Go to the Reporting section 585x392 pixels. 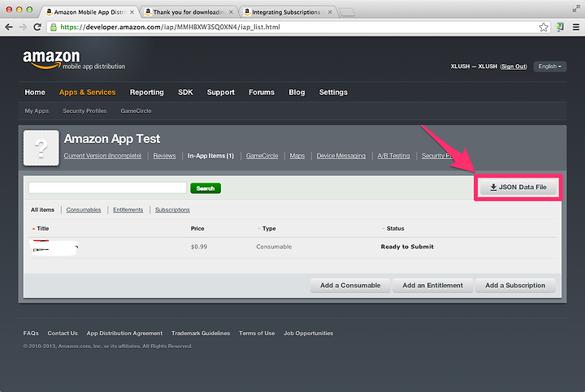pos(146,93)
